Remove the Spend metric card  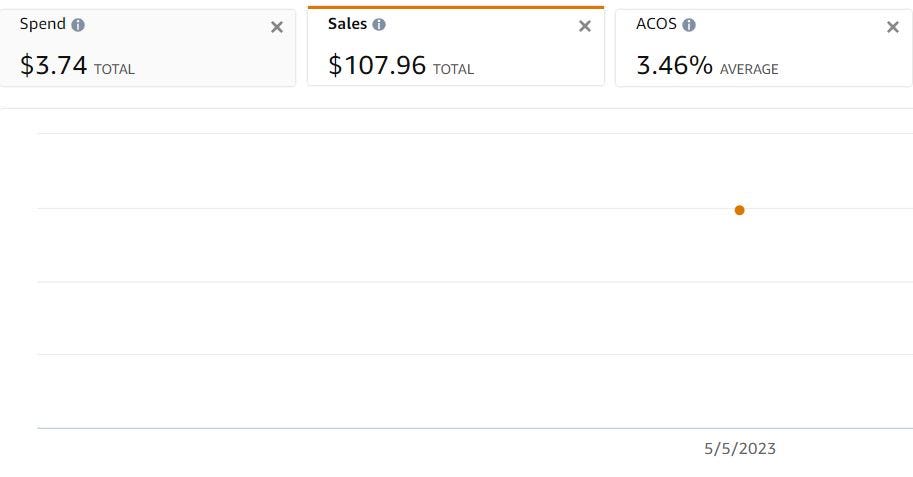[277, 27]
